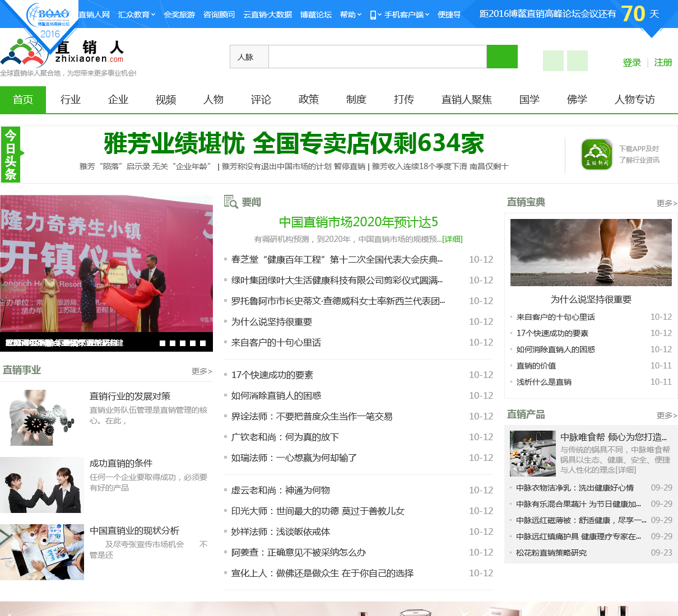Open the first light-green square beside search
The image size is (678, 616).
coord(553,60)
